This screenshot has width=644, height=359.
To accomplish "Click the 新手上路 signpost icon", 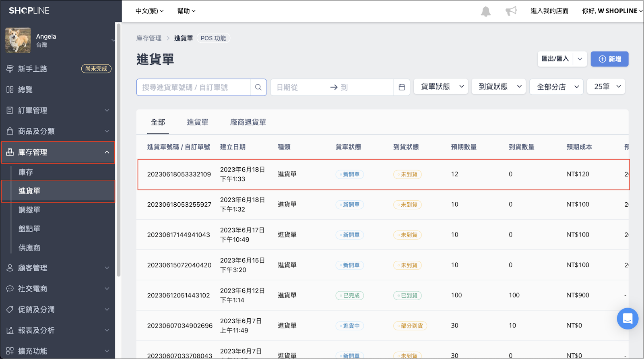I will tap(10, 69).
